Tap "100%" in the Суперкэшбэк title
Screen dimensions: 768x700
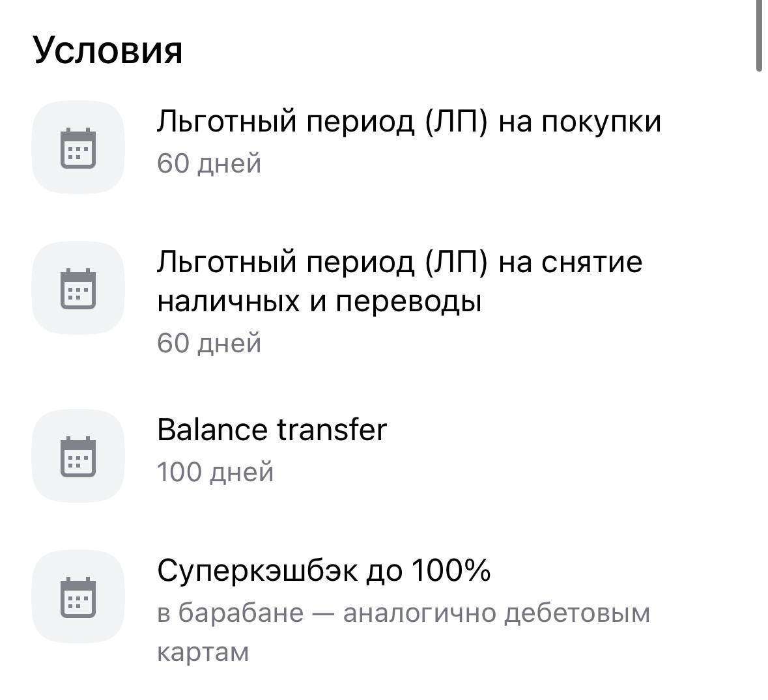click(x=451, y=571)
